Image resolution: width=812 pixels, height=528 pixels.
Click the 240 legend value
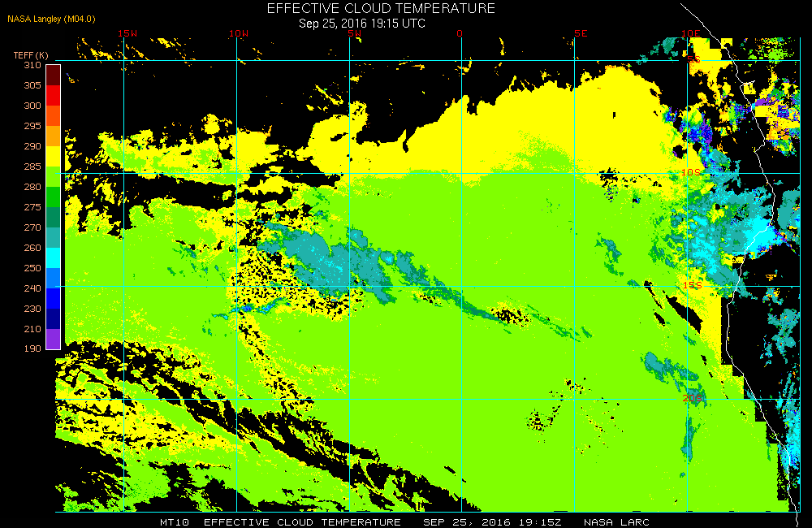pos(32,288)
